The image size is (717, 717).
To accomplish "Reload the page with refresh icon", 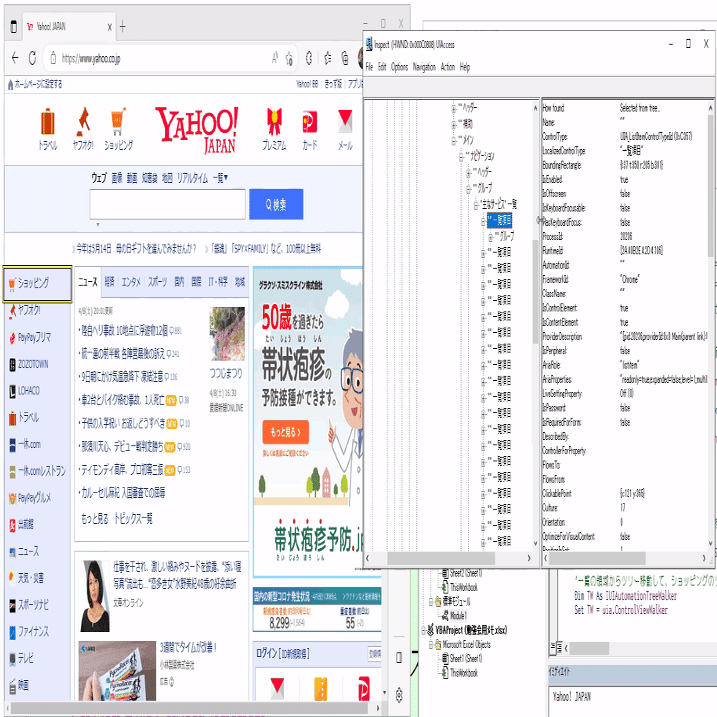I will click(x=32, y=58).
